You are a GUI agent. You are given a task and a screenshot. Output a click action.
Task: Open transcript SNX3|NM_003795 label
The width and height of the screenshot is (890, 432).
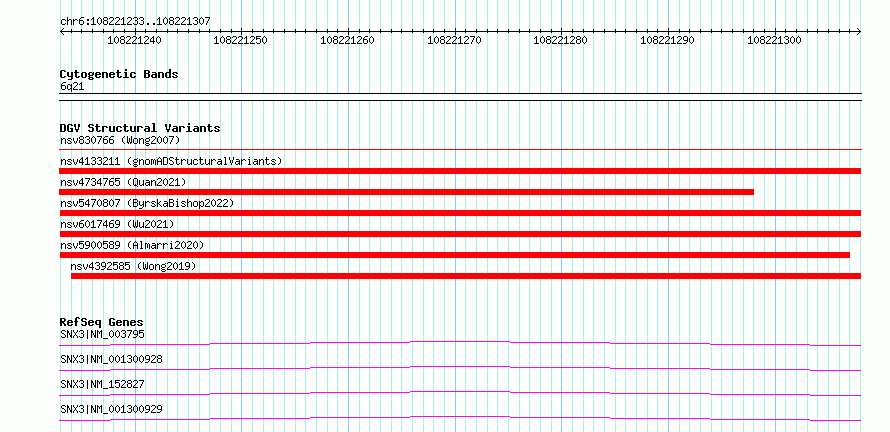(x=102, y=334)
